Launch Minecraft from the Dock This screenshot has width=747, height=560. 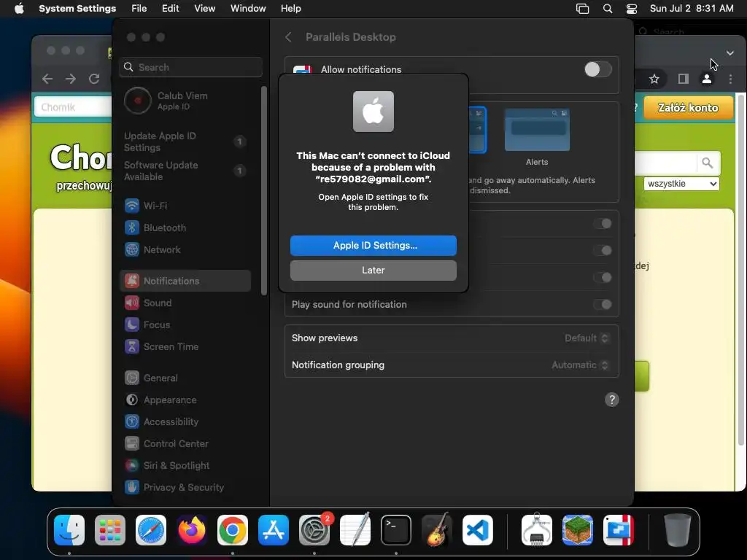point(578,530)
